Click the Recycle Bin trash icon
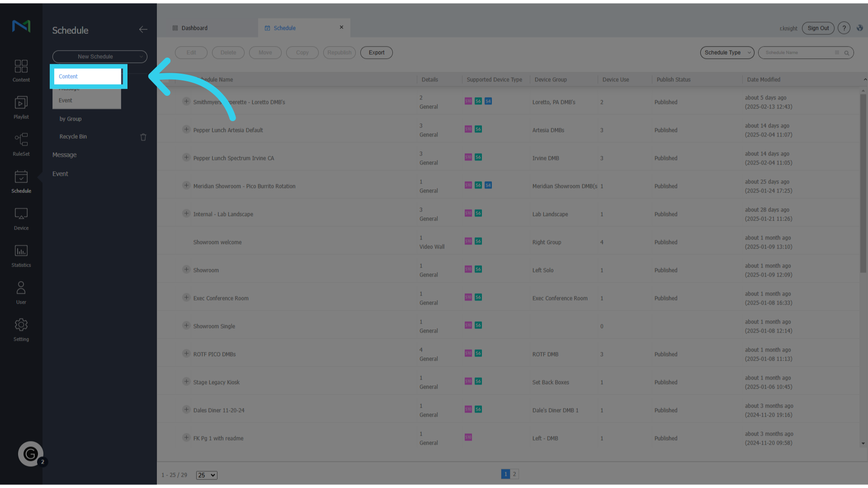The height and width of the screenshot is (488, 868). click(143, 137)
